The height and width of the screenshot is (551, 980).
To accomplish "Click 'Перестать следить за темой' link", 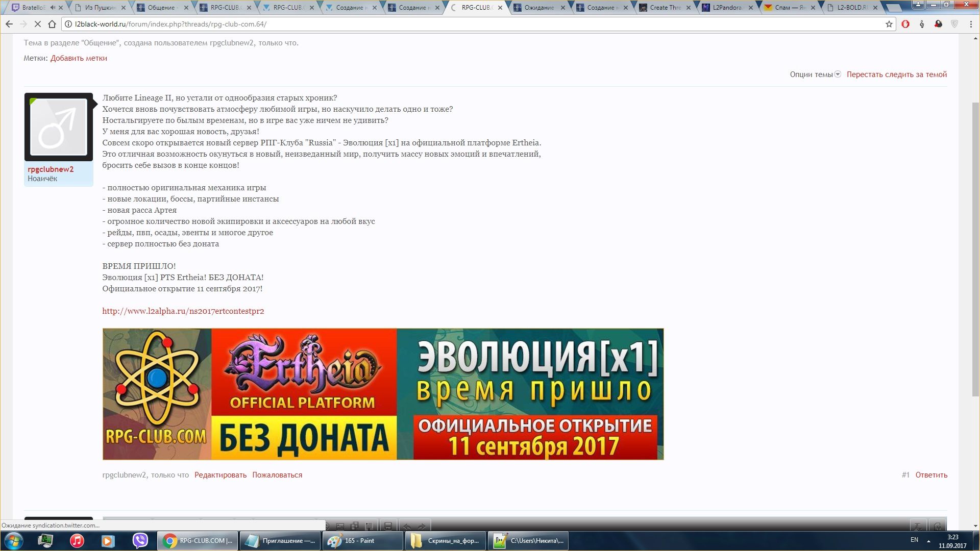I will click(x=897, y=74).
